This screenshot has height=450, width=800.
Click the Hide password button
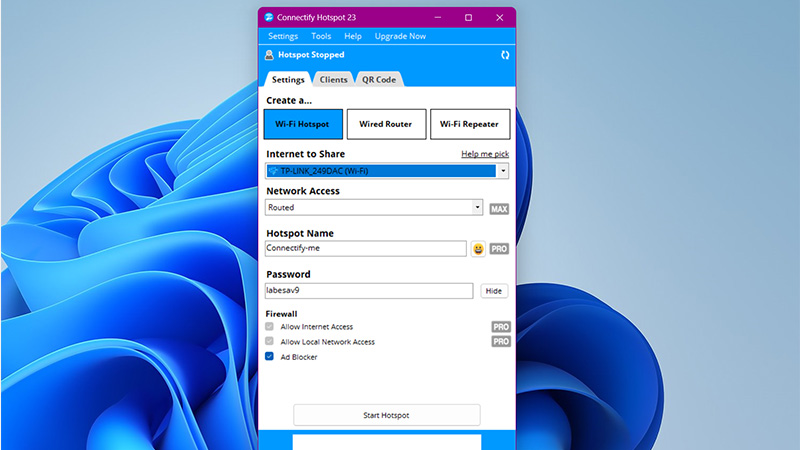[x=493, y=291]
